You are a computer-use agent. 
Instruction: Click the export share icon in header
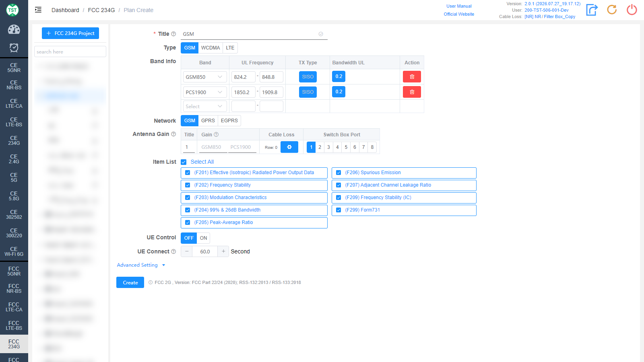tap(592, 10)
